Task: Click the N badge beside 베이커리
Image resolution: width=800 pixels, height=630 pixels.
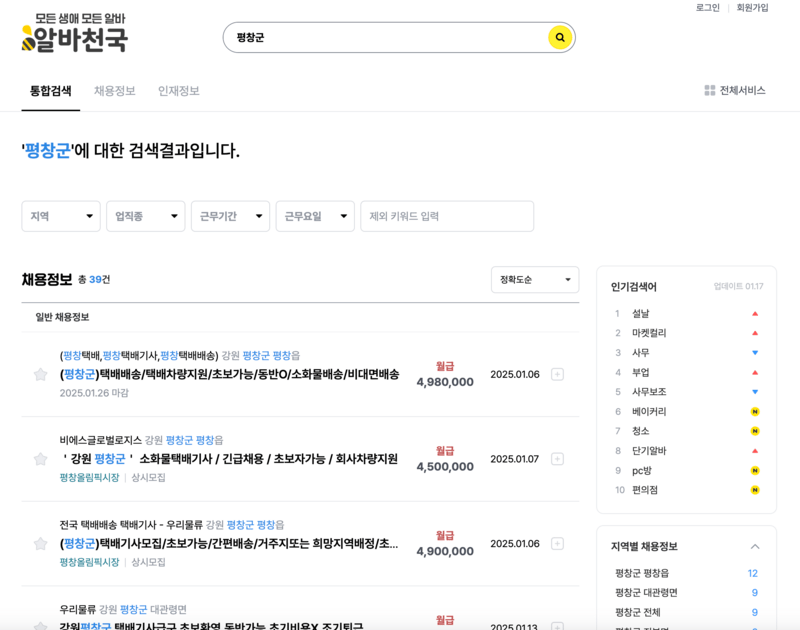Action: 755,410
